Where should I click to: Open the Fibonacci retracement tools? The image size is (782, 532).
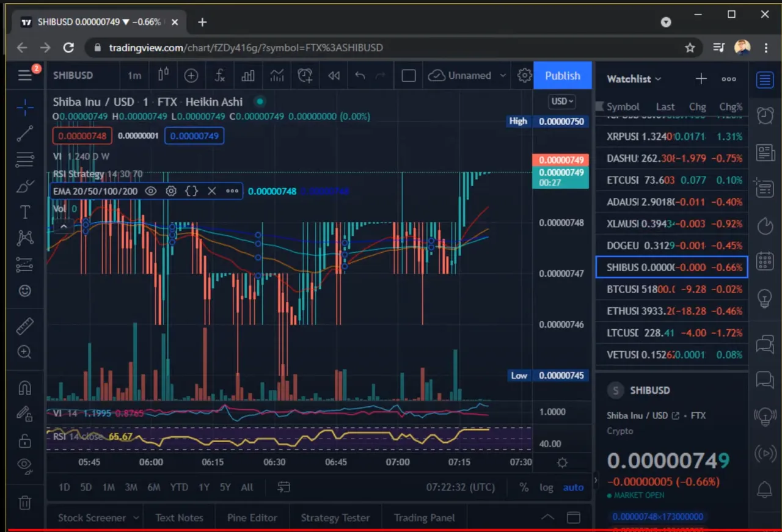25,160
